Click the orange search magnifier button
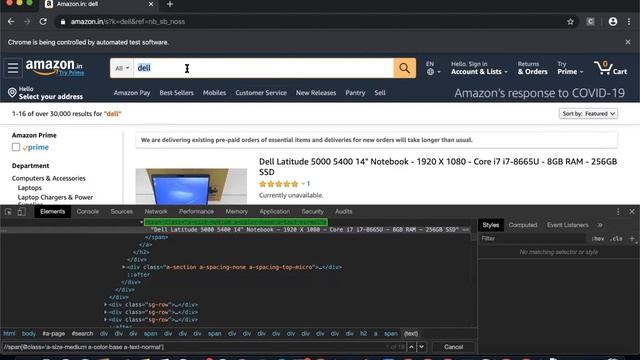 tap(404, 68)
